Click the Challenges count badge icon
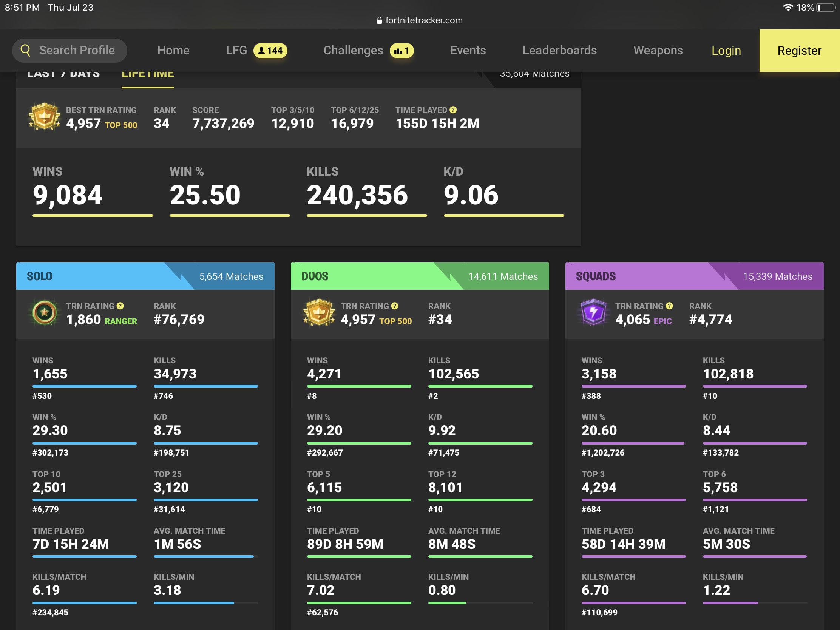The height and width of the screenshot is (630, 840). click(401, 51)
